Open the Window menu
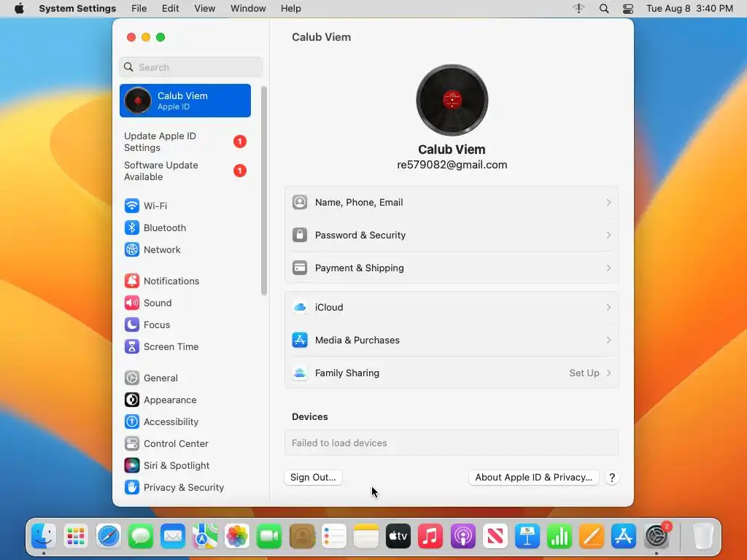The height and width of the screenshot is (560, 747). pyautogui.click(x=248, y=9)
